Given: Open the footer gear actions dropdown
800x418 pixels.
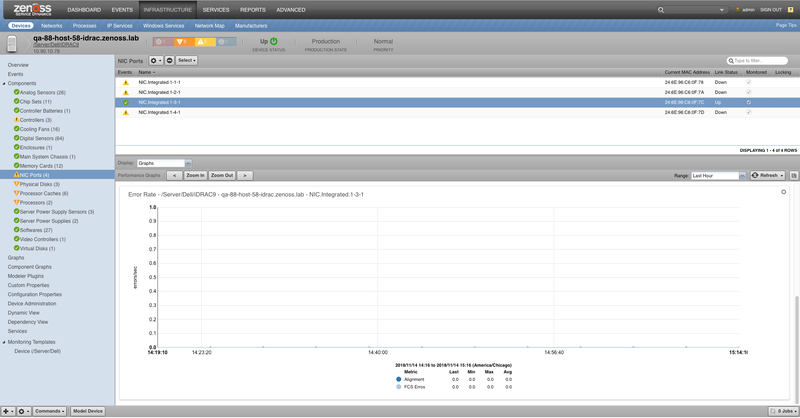Looking at the screenshot, I should (24, 411).
